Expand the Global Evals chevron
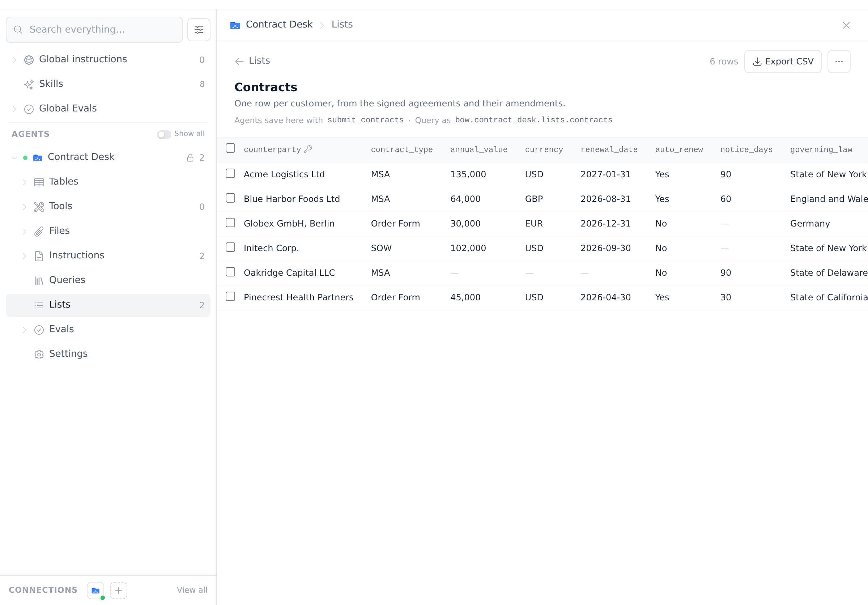The image size is (868, 605). [x=14, y=109]
